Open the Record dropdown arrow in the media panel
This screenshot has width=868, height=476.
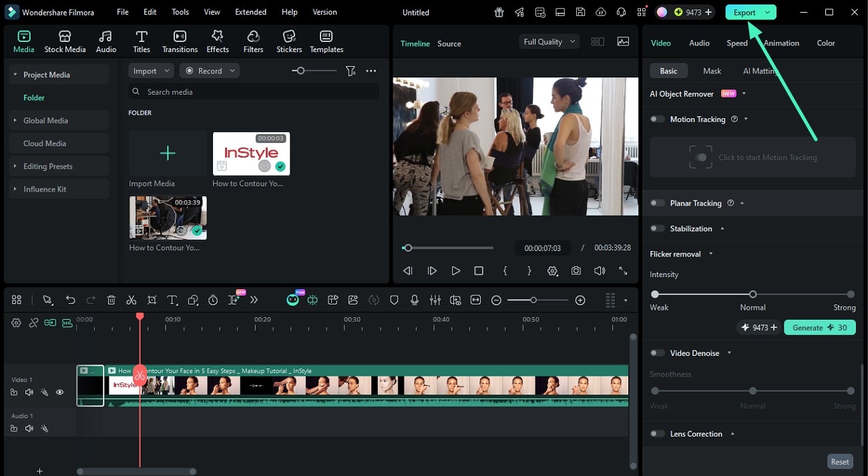coord(232,70)
